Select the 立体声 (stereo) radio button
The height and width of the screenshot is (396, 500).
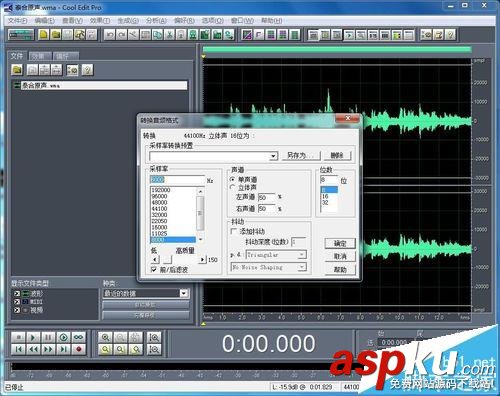pos(233,187)
